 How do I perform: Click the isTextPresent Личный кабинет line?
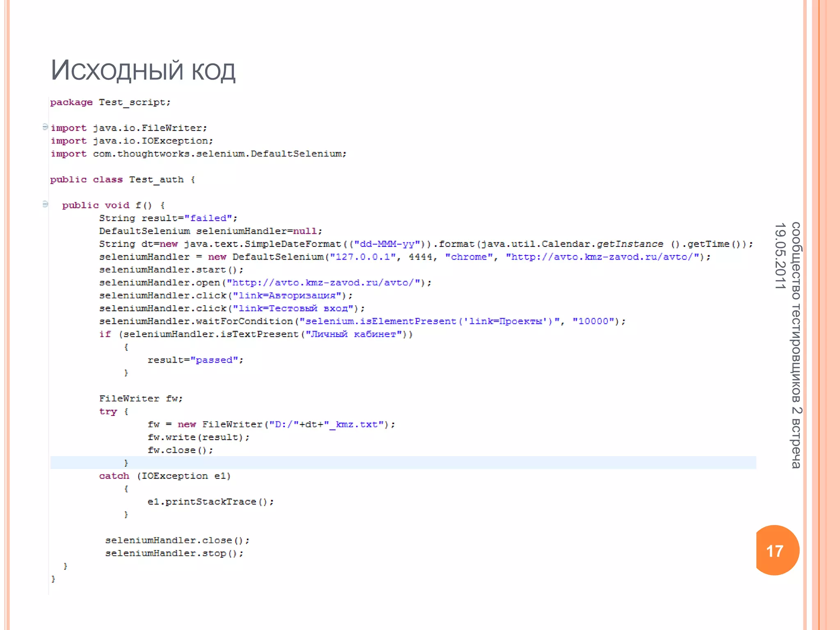pos(256,334)
